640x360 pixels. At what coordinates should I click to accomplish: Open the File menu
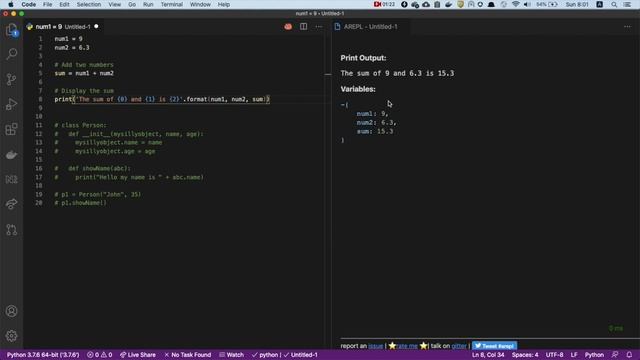[x=47, y=4]
